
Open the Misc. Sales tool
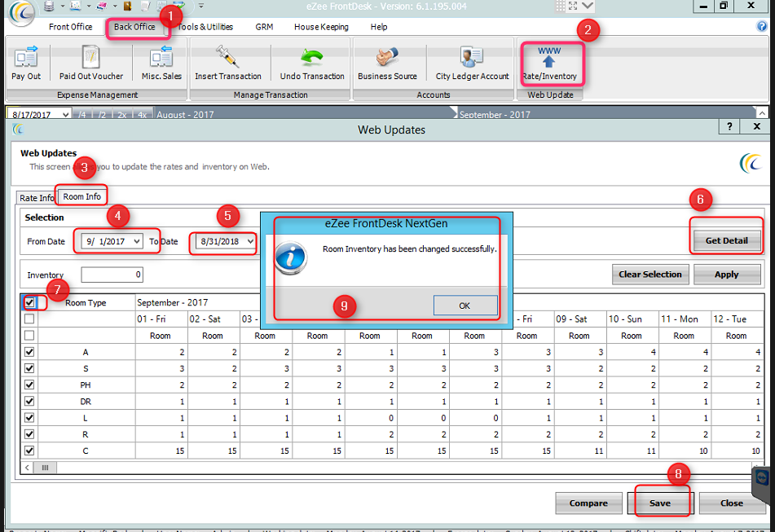tap(161, 63)
